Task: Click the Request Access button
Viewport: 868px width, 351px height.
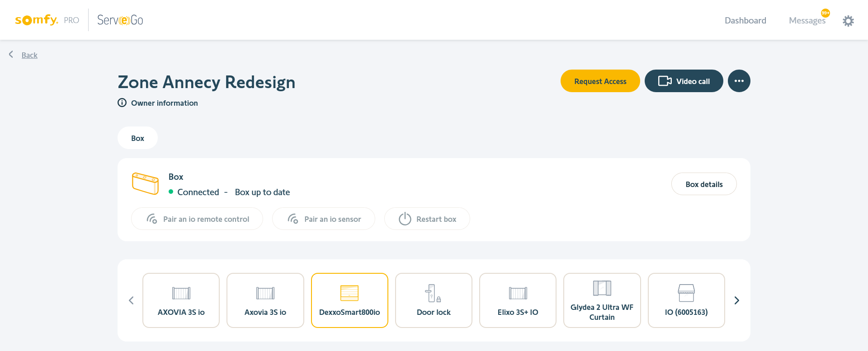Action: [x=600, y=81]
